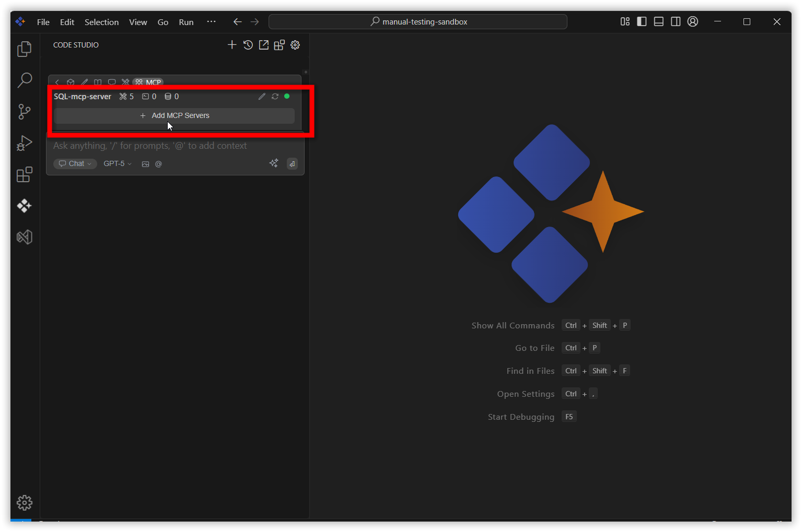
Task: Expand the overflow menu ellipsis
Action: [211, 21]
